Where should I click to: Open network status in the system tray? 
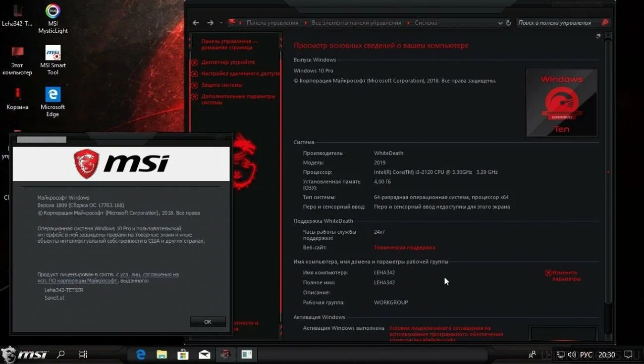point(560,355)
